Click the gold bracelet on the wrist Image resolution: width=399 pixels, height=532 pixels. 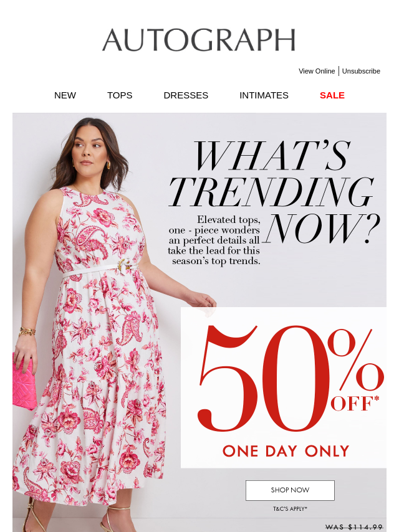27,331
